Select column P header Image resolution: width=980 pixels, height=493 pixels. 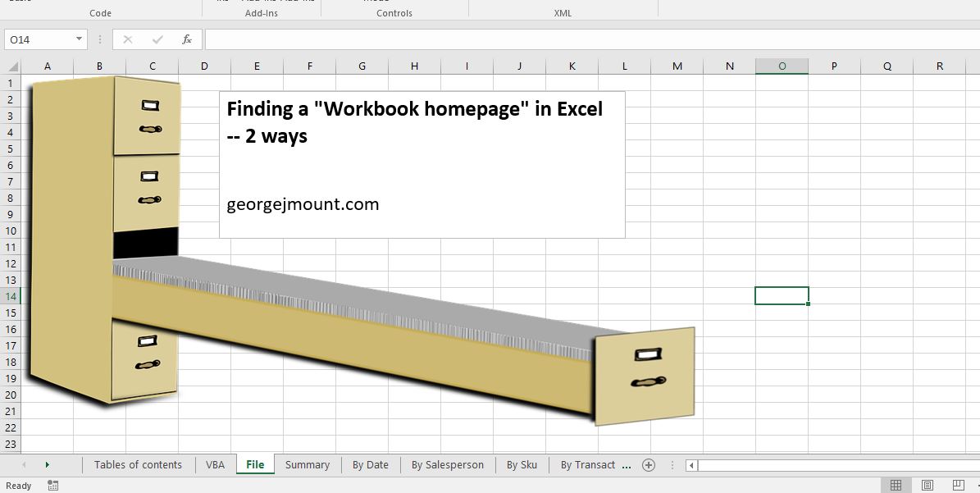[x=834, y=66]
